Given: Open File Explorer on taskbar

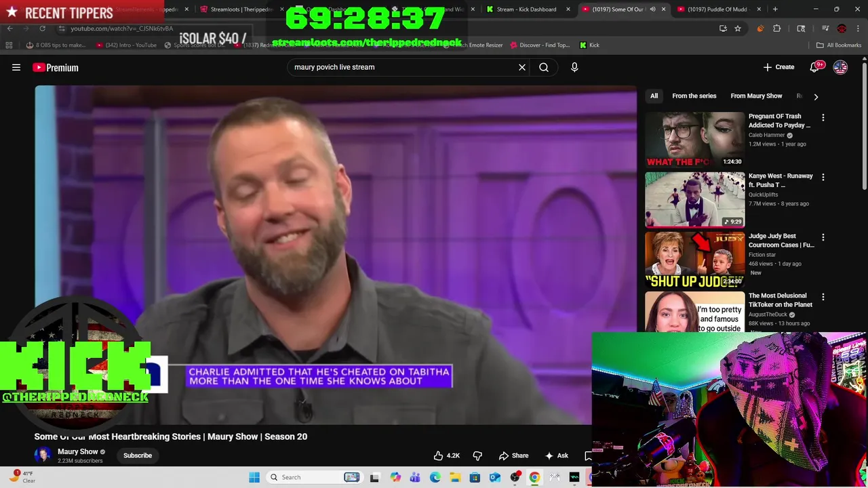Looking at the screenshot, I should click(455, 477).
